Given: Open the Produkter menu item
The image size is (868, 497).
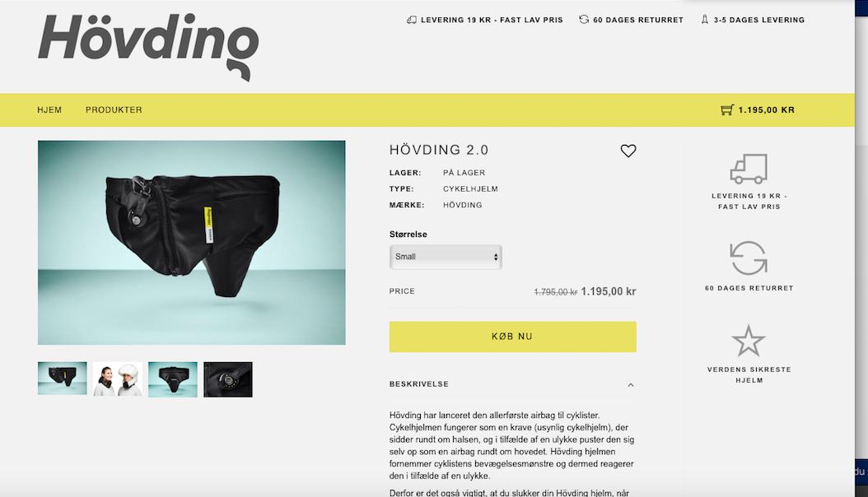Looking at the screenshot, I should click(114, 110).
